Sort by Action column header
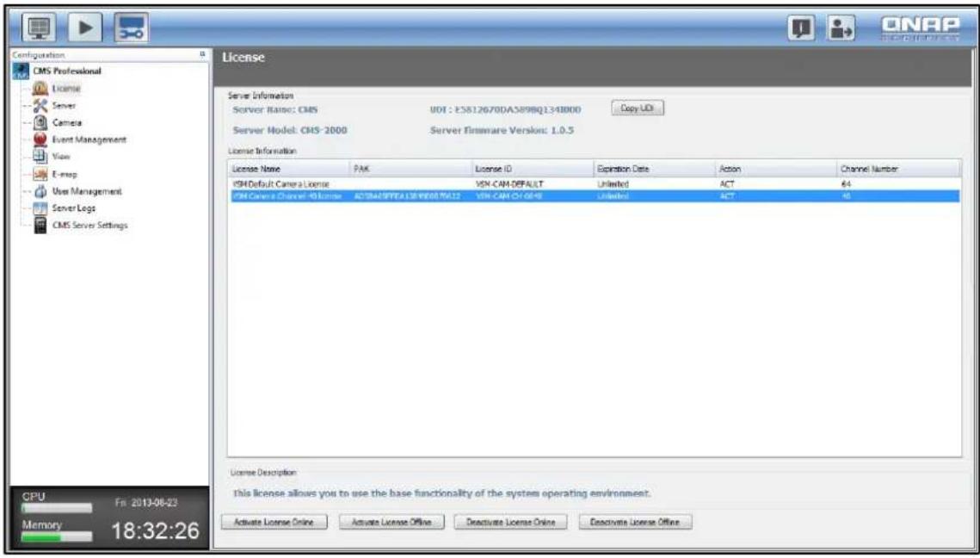 (x=775, y=169)
